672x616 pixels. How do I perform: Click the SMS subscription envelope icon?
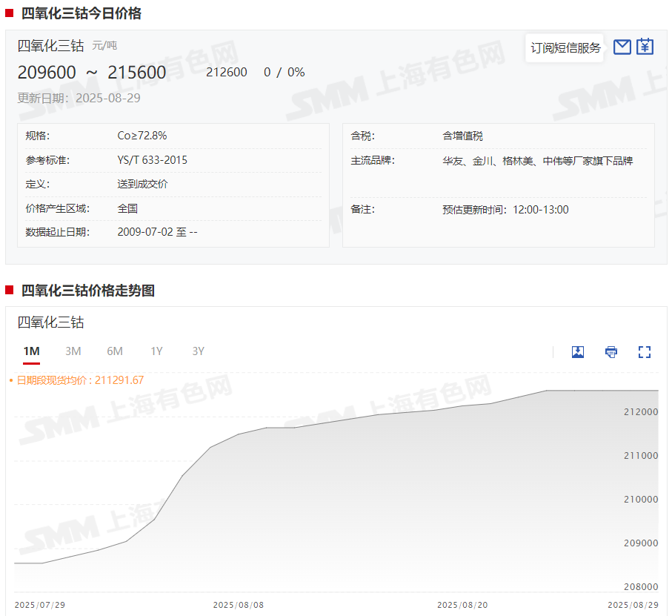622,47
